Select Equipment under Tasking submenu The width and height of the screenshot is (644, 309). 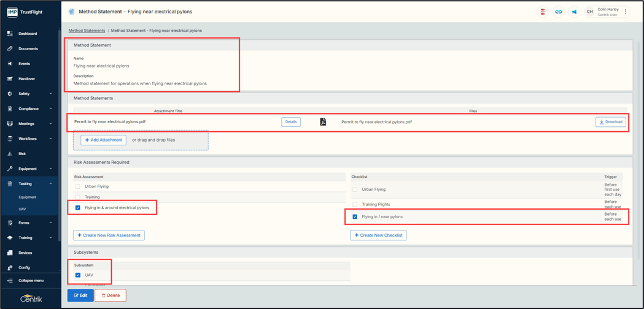[x=28, y=197]
